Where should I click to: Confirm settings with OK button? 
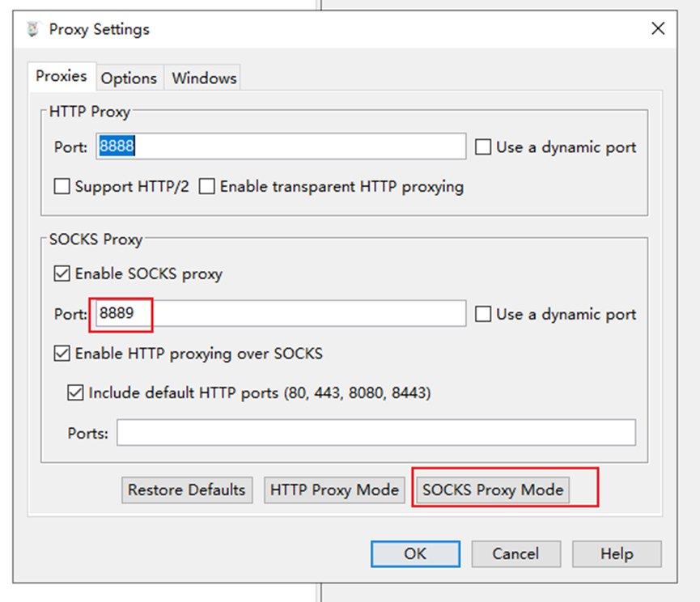coord(415,554)
